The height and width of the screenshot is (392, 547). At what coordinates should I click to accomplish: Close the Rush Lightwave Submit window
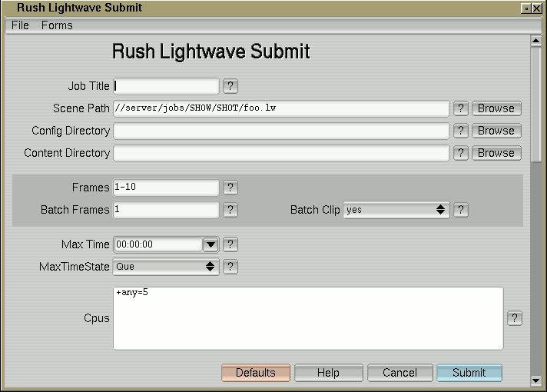click(x=537, y=8)
